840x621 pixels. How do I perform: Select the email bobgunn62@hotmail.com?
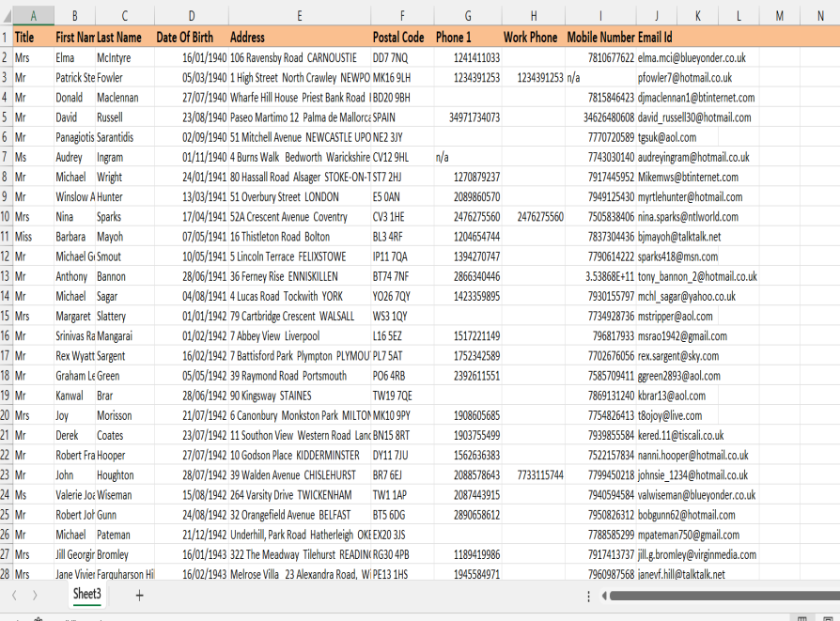point(686,515)
